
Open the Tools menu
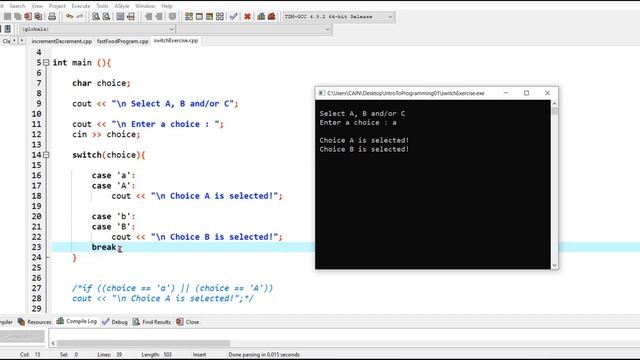(102, 6)
